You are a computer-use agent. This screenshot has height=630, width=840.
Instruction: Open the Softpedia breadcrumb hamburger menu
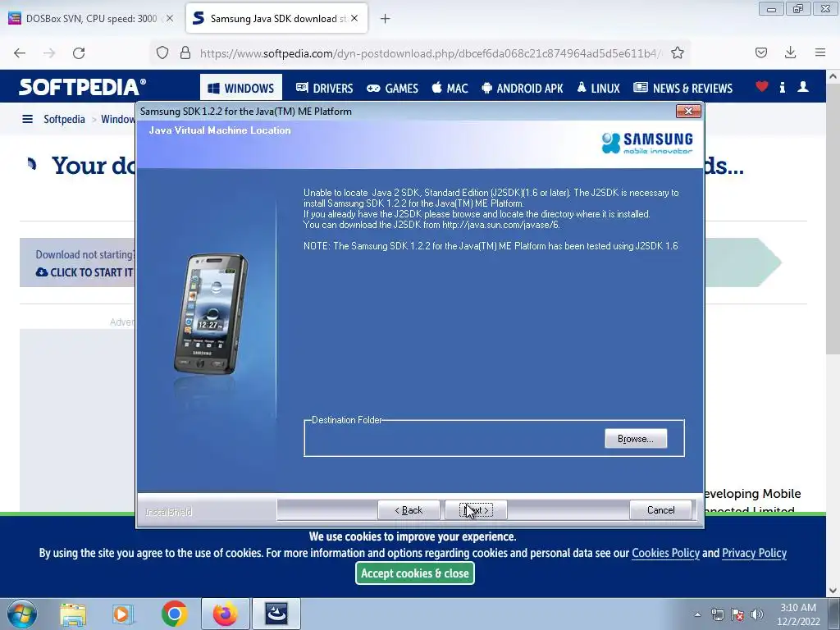pyautogui.click(x=27, y=119)
